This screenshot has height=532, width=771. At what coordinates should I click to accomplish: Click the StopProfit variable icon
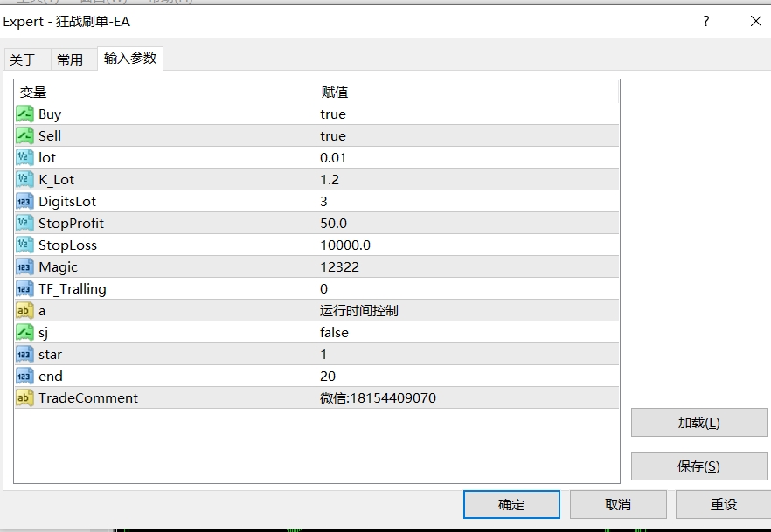24,223
